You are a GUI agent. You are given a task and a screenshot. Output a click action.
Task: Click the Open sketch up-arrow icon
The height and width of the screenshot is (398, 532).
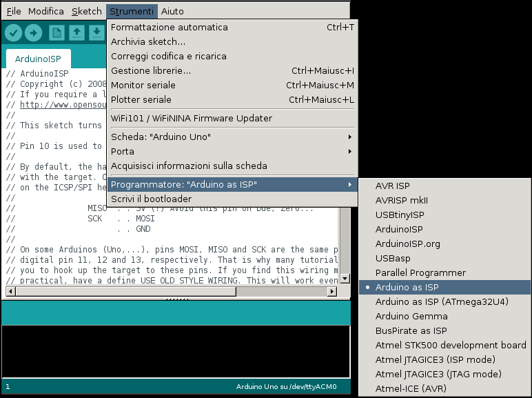pos(76,33)
